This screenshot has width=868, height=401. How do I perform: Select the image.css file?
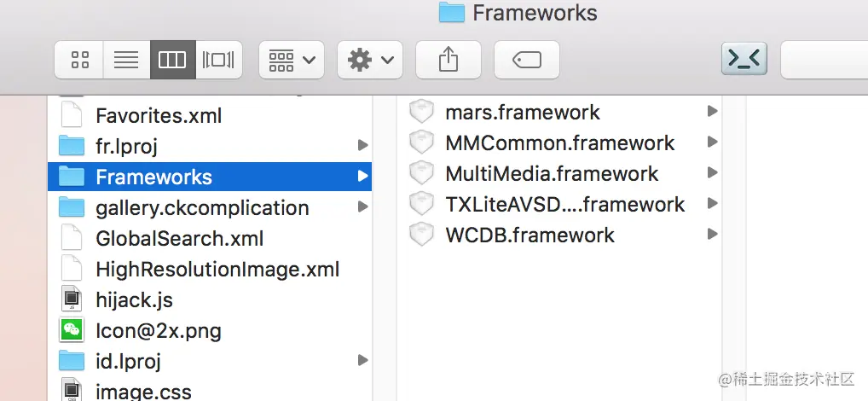[210, 391]
